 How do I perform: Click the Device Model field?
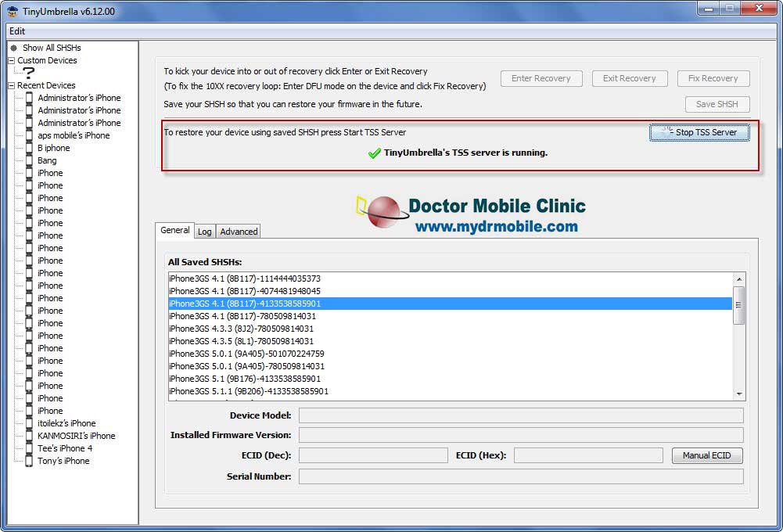[521, 415]
